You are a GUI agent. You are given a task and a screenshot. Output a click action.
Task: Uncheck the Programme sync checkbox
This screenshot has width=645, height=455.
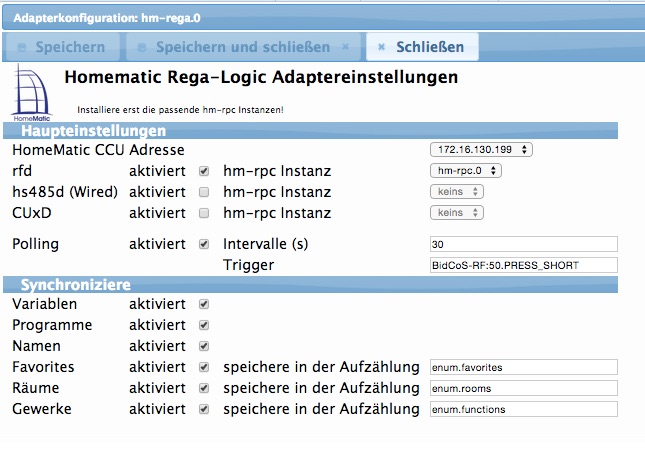[204, 325]
